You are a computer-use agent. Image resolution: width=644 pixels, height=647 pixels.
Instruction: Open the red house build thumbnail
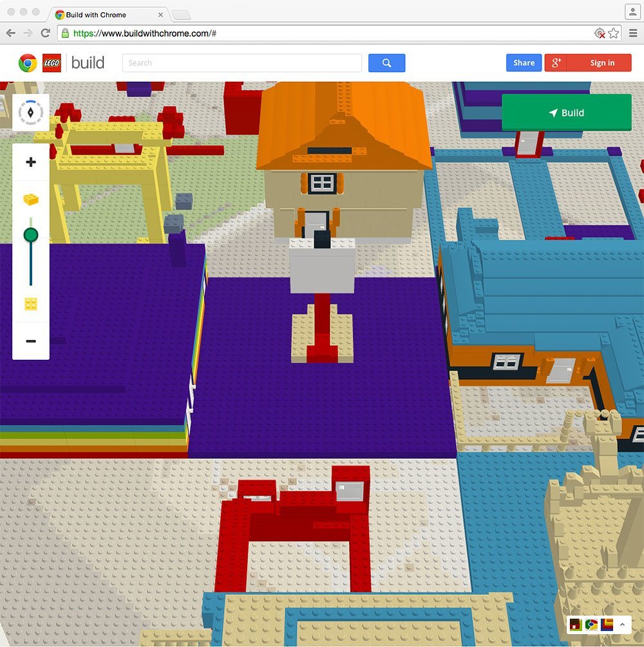576,624
